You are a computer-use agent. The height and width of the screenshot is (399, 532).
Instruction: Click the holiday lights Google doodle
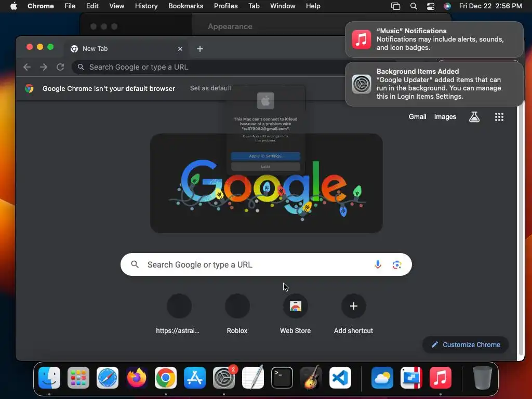267,183
